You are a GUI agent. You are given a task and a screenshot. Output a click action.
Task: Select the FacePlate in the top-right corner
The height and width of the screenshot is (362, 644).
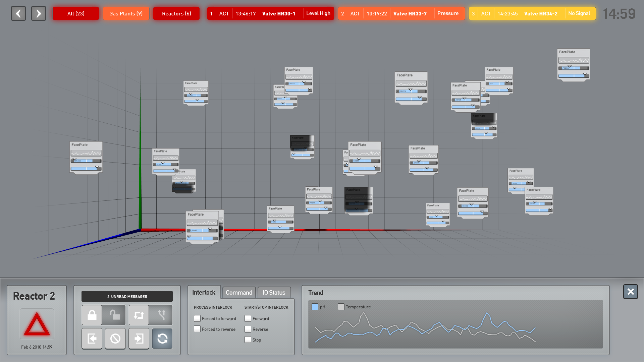tap(574, 64)
